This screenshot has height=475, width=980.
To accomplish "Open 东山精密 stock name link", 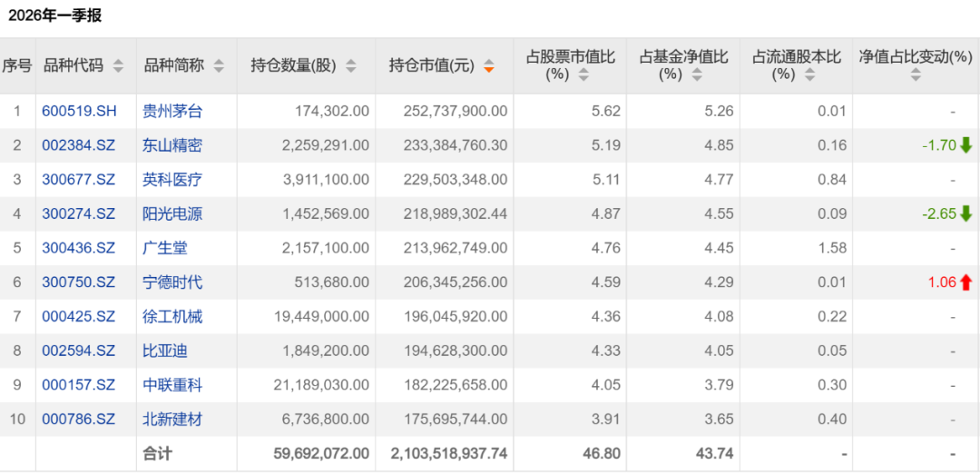I will pyautogui.click(x=172, y=145).
